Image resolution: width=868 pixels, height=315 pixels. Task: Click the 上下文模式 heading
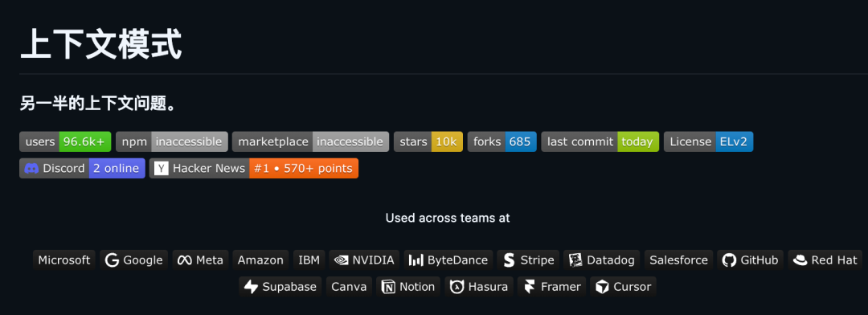click(100, 45)
